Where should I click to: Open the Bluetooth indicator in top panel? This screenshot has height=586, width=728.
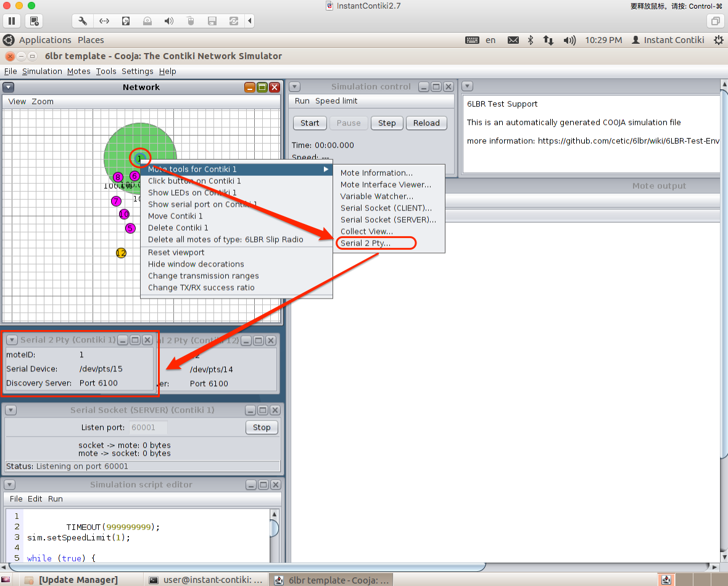[x=530, y=40]
